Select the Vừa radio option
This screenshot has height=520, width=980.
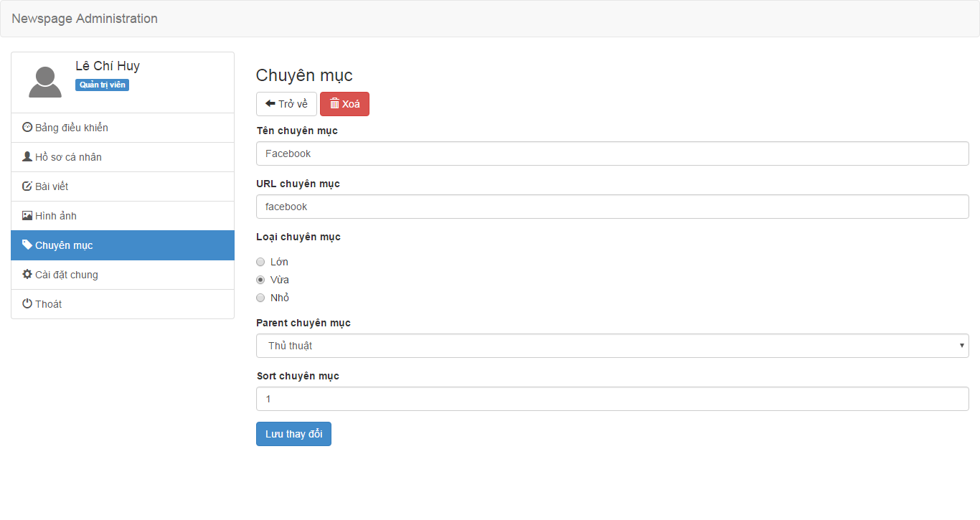pos(260,280)
